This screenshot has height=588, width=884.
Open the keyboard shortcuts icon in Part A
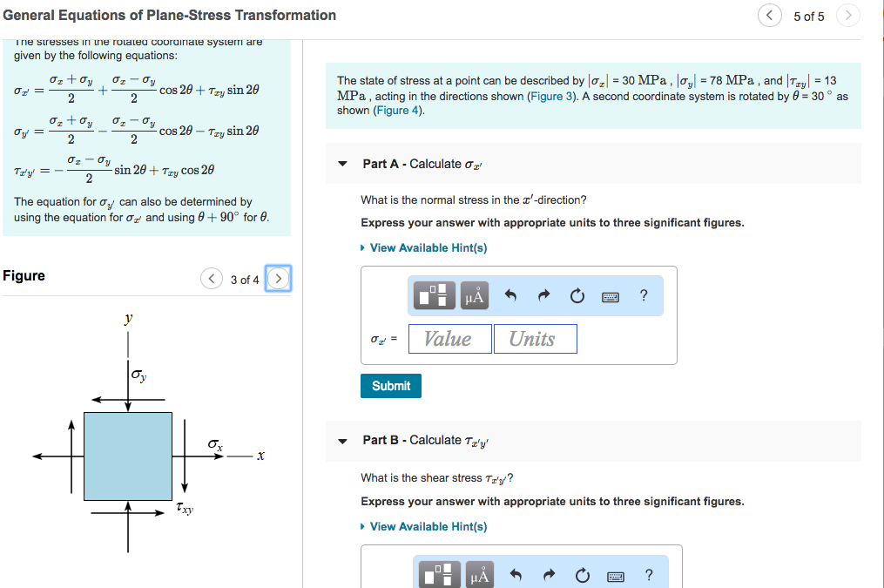610,295
